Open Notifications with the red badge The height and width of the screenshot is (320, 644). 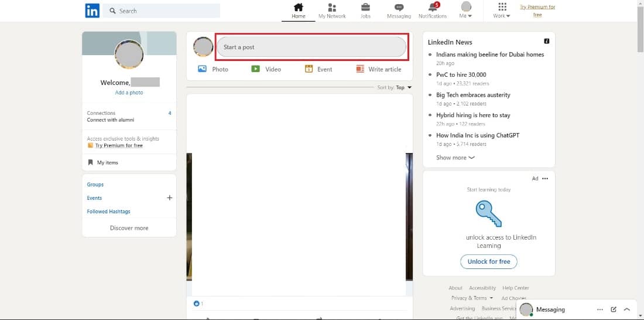pos(433,11)
